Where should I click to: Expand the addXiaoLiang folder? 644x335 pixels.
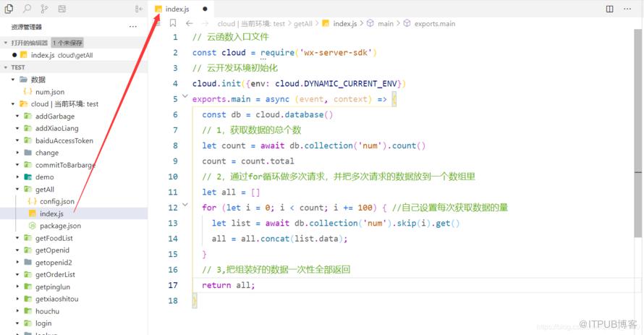[x=17, y=129]
